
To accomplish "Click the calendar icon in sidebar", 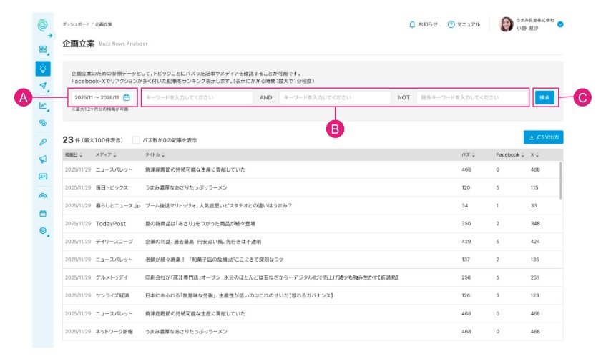I will [43, 212].
